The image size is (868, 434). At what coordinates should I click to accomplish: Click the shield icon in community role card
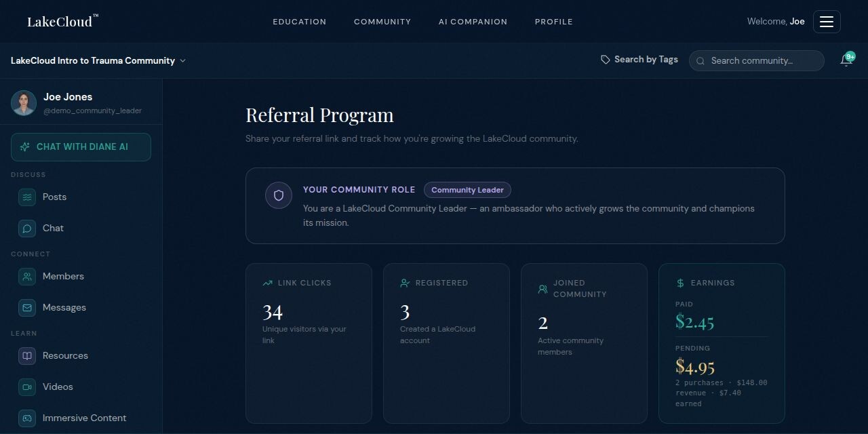pyautogui.click(x=278, y=195)
